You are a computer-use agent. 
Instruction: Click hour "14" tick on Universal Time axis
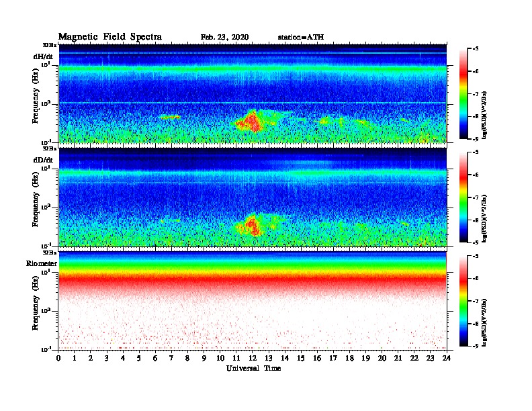pyautogui.click(x=285, y=359)
